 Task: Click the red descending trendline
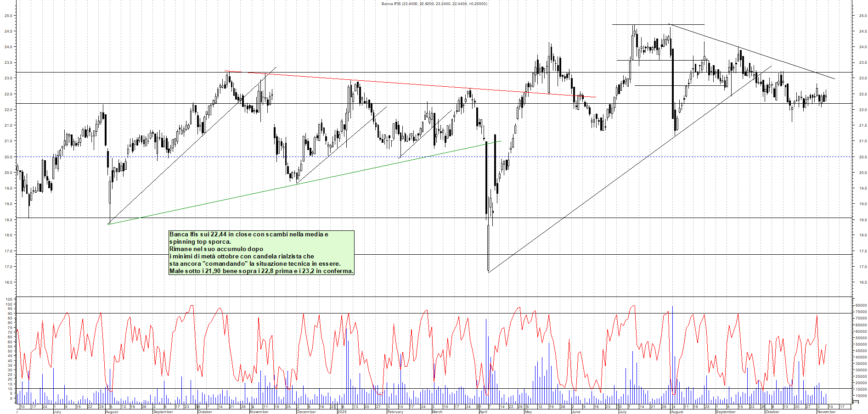413,85
